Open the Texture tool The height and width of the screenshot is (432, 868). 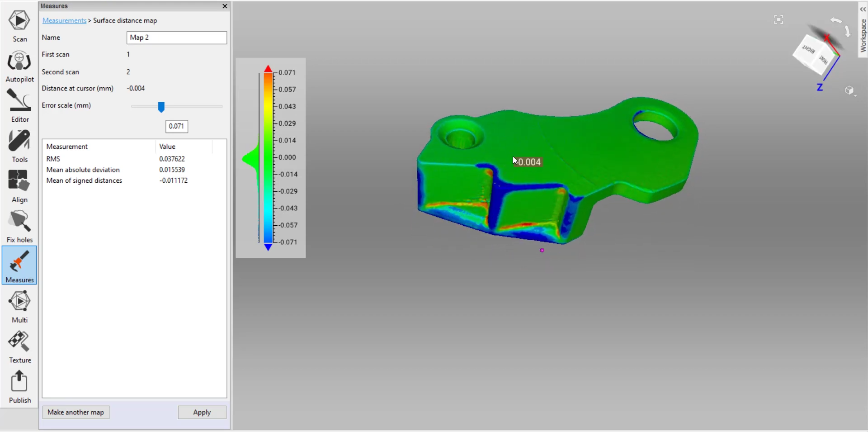pyautogui.click(x=19, y=347)
